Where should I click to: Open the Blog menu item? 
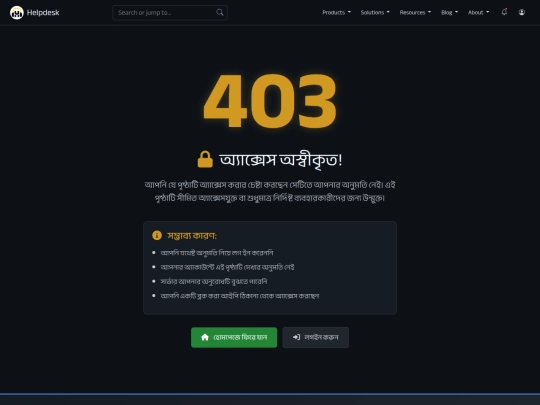(x=449, y=12)
